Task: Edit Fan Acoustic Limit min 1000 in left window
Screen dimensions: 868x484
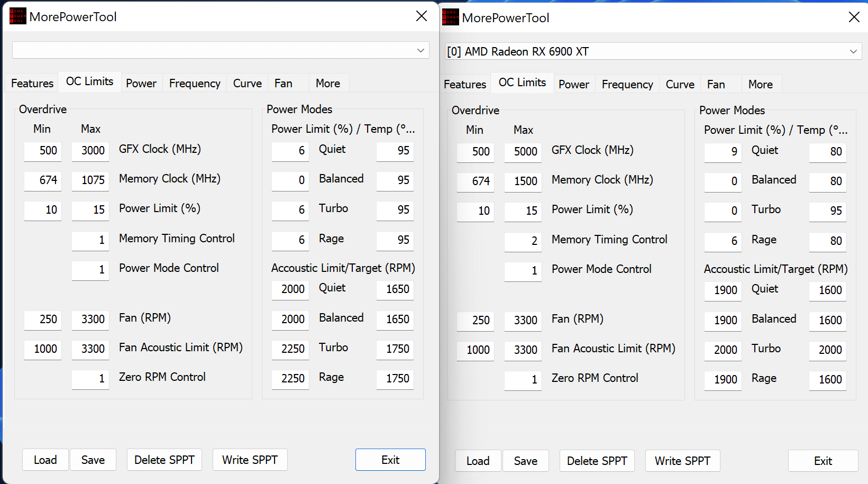Action: 43,349
